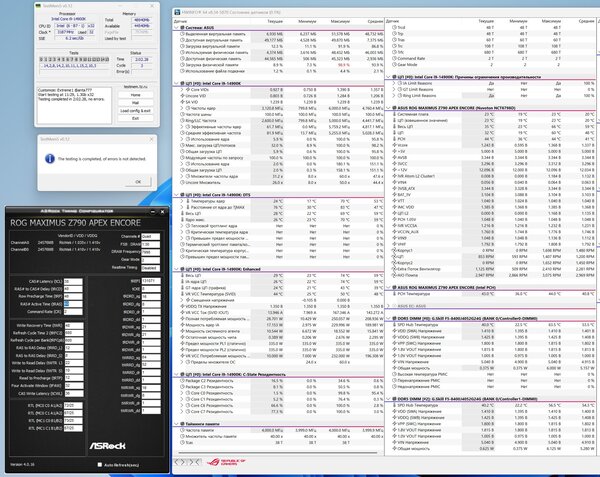This screenshot has width=600, height=477.
Task: Click the CAS# Latency (tCL) field
Action: (x=73, y=282)
